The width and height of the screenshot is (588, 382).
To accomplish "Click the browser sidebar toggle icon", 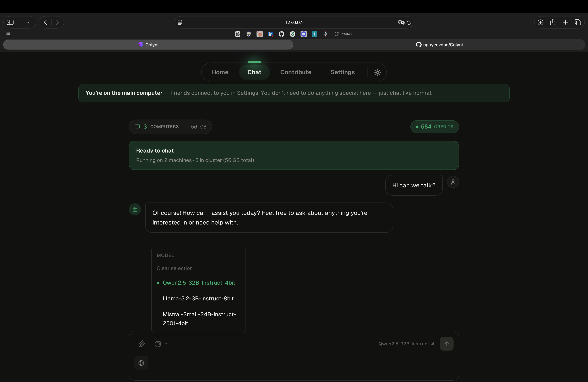I will [10, 22].
